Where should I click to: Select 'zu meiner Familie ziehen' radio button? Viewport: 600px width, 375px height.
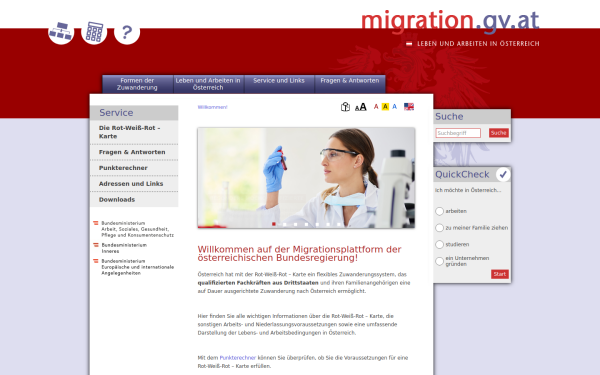click(439, 228)
